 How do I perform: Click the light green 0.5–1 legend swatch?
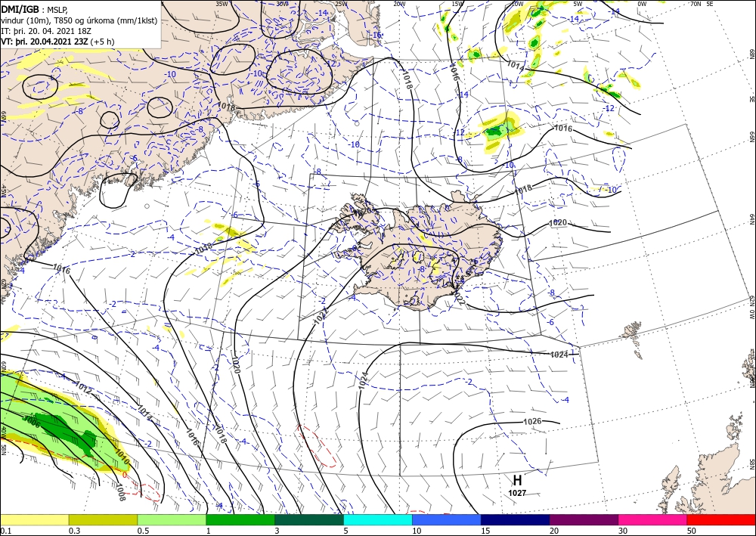pyautogui.click(x=172, y=519)
